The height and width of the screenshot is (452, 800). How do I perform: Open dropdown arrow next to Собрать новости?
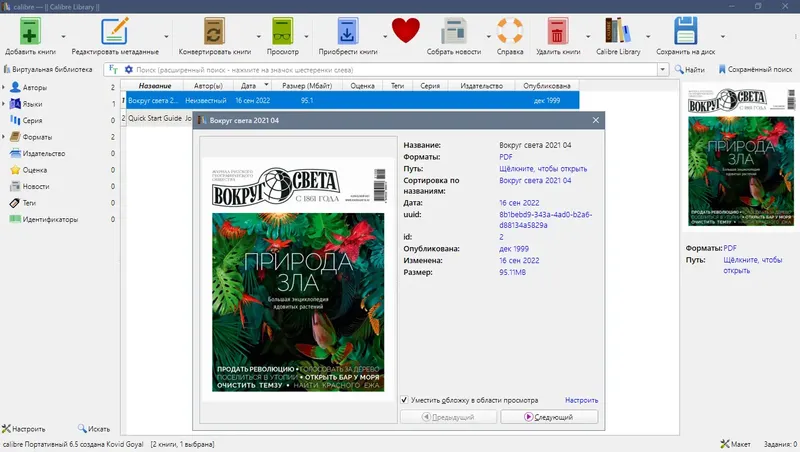pos(488,36)
